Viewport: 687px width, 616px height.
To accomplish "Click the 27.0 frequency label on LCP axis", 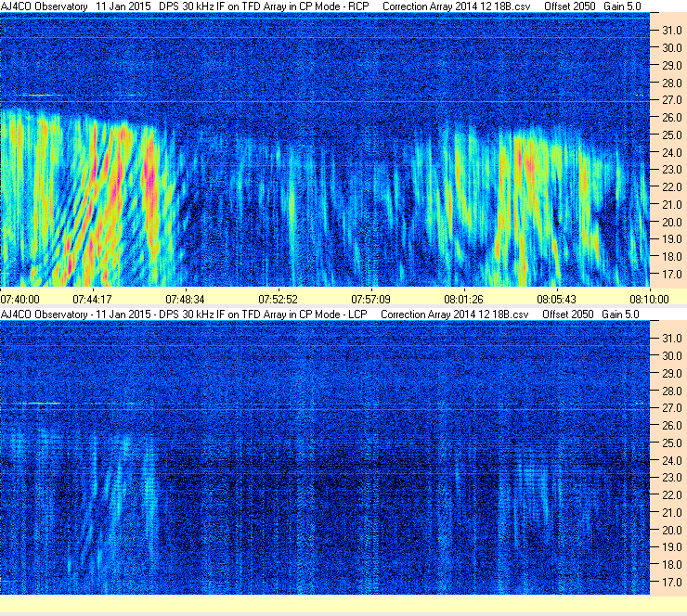I will pyautogui.click(x=671, y=408).
